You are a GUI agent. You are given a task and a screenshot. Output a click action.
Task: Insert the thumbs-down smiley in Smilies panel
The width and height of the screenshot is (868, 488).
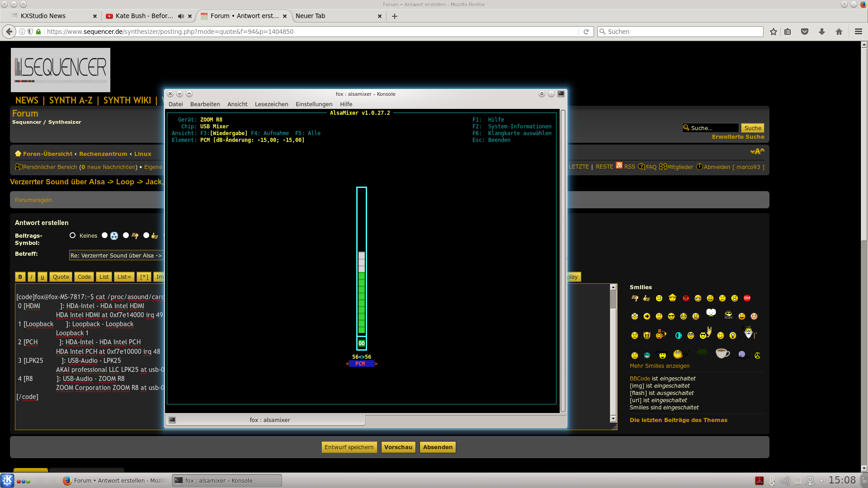pos(635,298)
